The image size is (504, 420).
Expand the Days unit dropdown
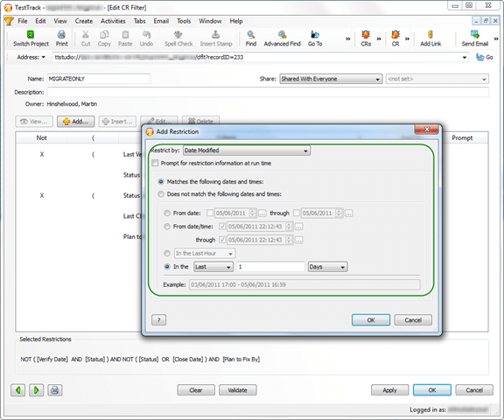(x=327, y=267)
